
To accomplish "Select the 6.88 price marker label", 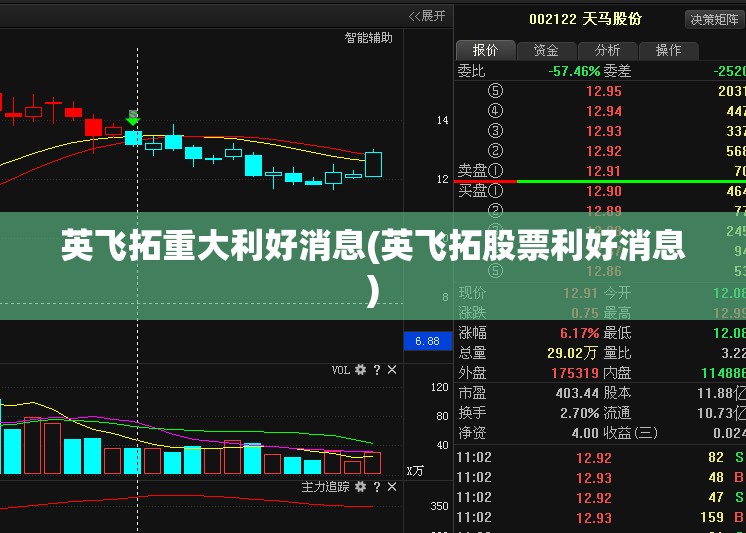I will tap(427, 341).
